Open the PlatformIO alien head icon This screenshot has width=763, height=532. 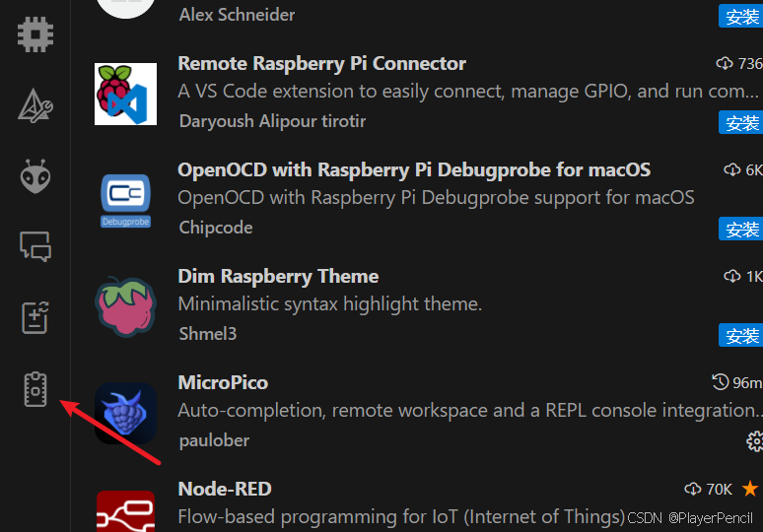35,176
